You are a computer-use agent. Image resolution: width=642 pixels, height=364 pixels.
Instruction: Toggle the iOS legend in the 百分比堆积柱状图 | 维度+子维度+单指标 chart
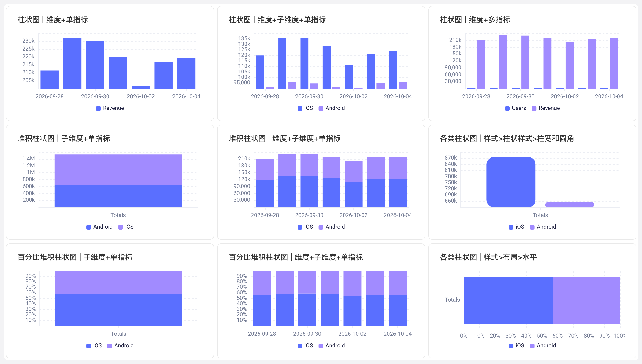(x=305, y=345)
